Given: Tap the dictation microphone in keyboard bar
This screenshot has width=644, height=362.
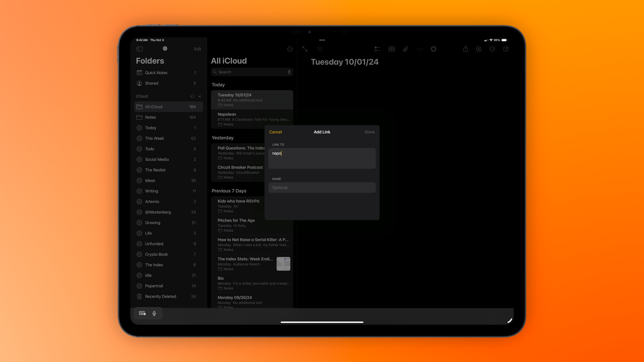Looking at the screenshot, I should (154, 313).
